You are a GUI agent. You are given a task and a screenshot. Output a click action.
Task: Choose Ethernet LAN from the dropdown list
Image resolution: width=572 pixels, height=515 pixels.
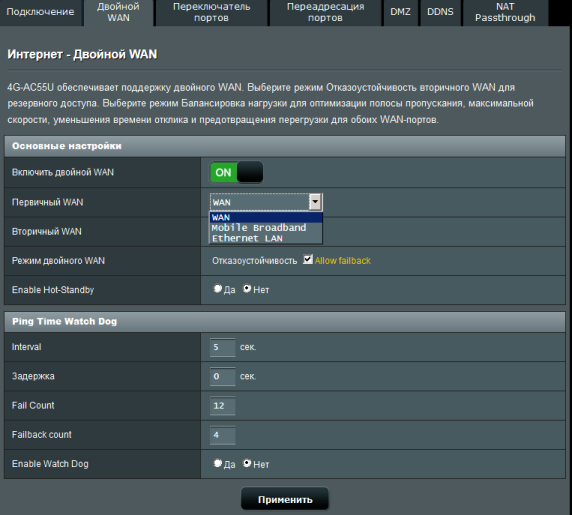(266, 238)
